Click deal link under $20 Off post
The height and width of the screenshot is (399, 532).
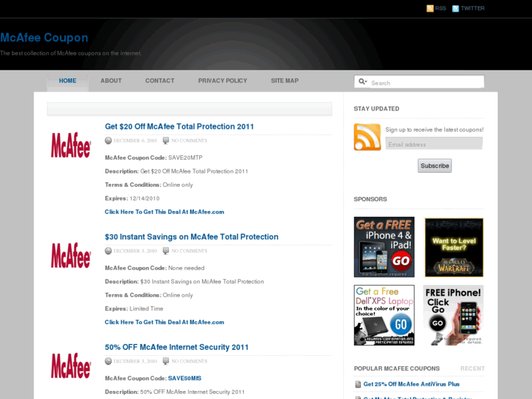[164, 212]
